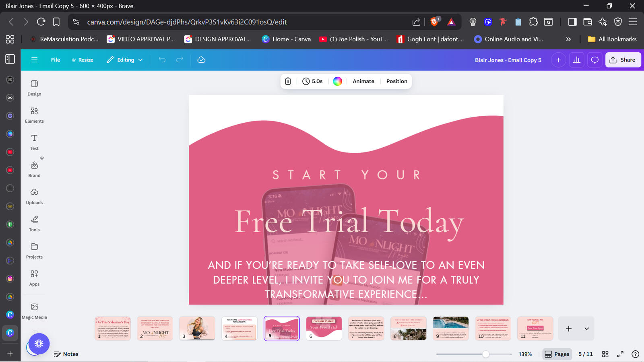The width and height of the screenshot is (644, 362).
Task: Open the analytics insights chart icon
Action: 577,60
